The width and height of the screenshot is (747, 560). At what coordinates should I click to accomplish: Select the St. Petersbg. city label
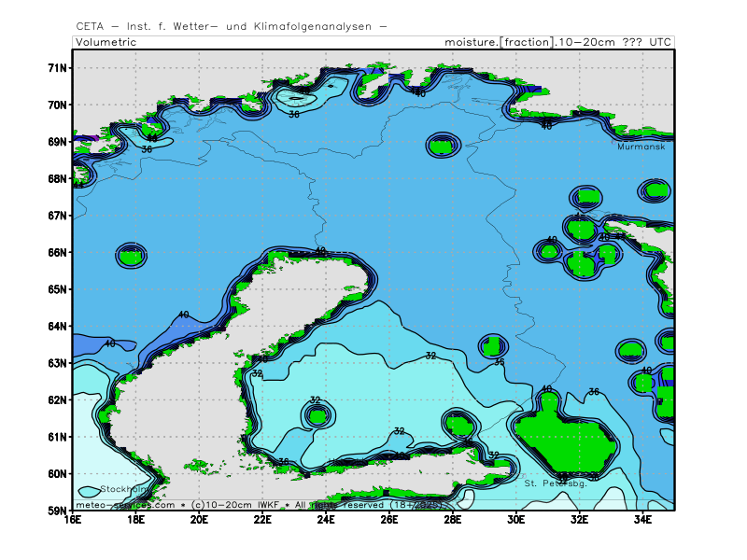click(555, 483)
